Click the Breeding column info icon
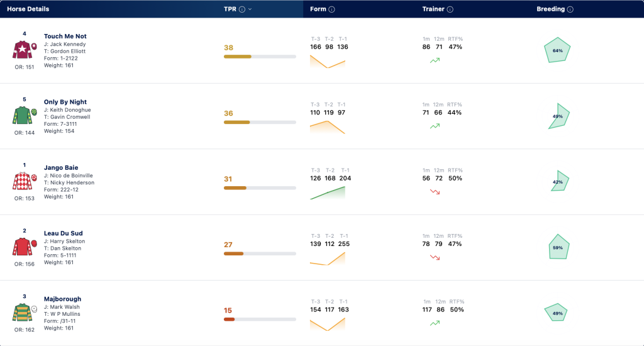This screenshot has height=346, width=644. pos(570,9)
